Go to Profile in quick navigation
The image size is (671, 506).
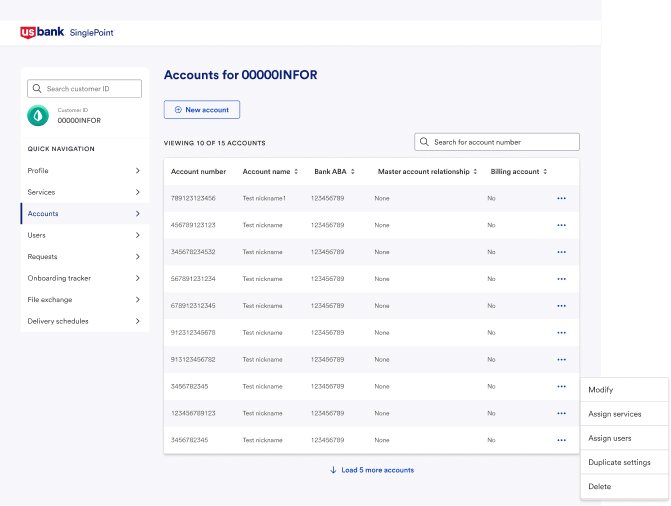click(85, 170)
